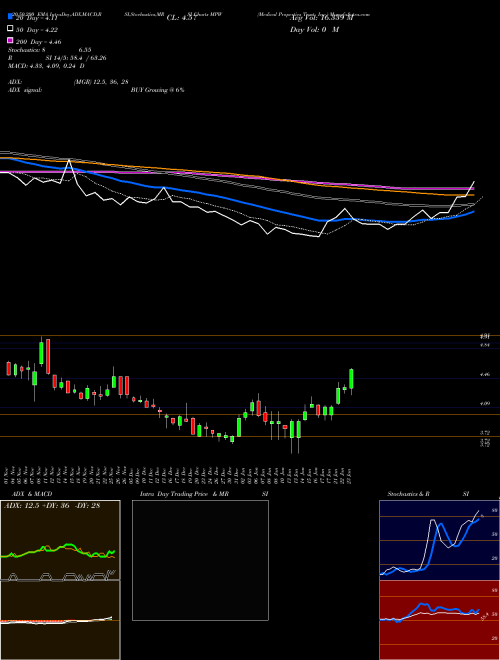Click the 'Intra Day Trading Price & MR' title
500x660 pixels.
pos(185,494)
